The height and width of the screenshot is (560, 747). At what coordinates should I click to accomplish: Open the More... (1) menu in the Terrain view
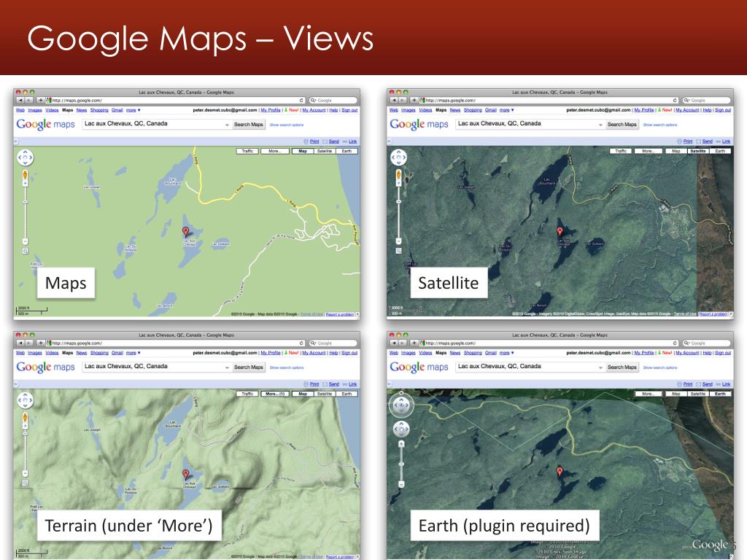click(274, 394)
